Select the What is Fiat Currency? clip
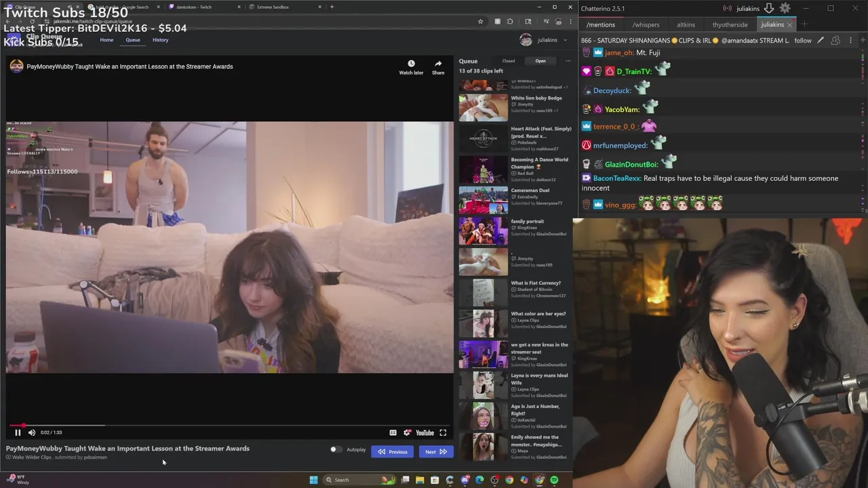 click(514, 292)
